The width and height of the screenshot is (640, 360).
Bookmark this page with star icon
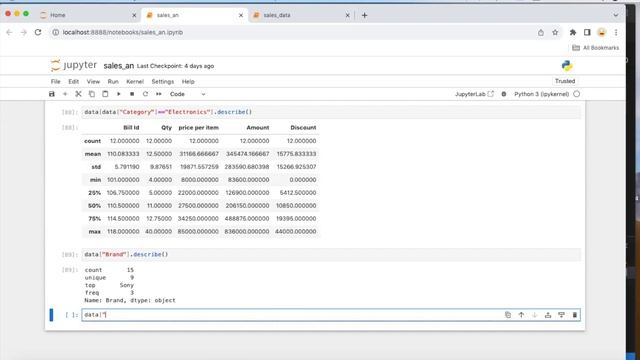coord(555,32)
